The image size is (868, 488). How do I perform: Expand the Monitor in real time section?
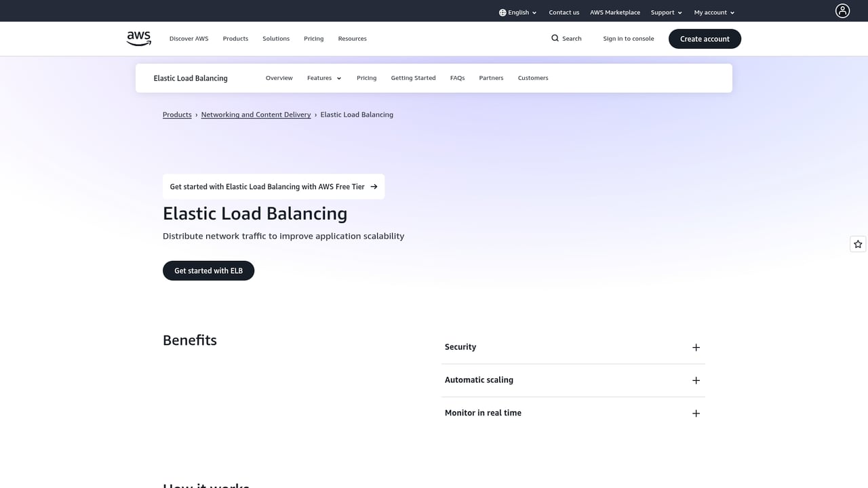[x=696, y=413]
